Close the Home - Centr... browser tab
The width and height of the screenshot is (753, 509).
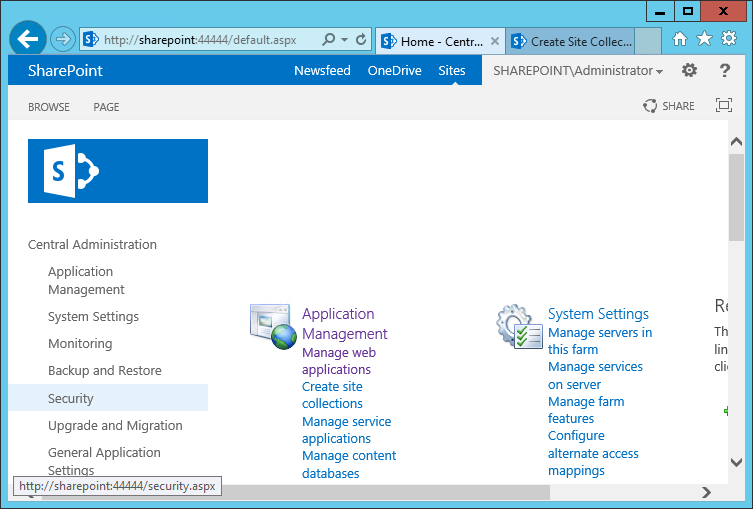[495, 41]
